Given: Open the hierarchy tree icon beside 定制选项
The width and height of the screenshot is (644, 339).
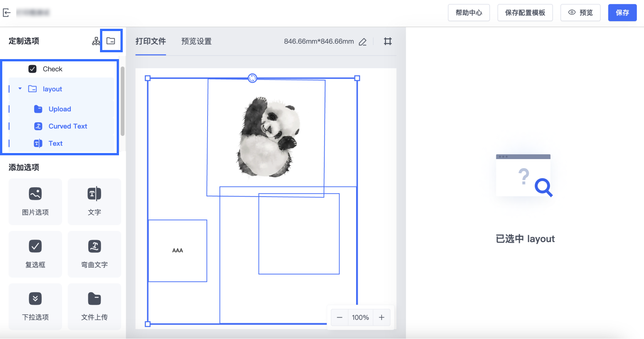Looking at the screenshot, I should [x=96, y=41].
